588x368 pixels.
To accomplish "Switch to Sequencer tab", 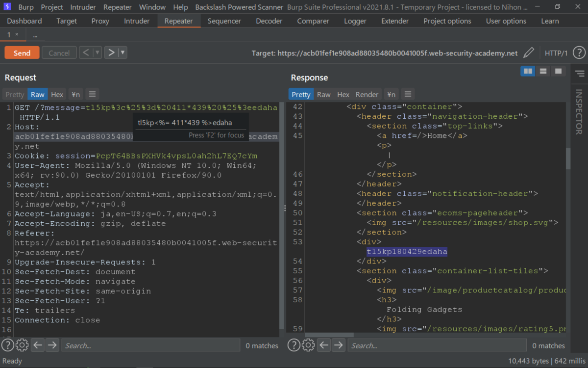I will (224, 21).
